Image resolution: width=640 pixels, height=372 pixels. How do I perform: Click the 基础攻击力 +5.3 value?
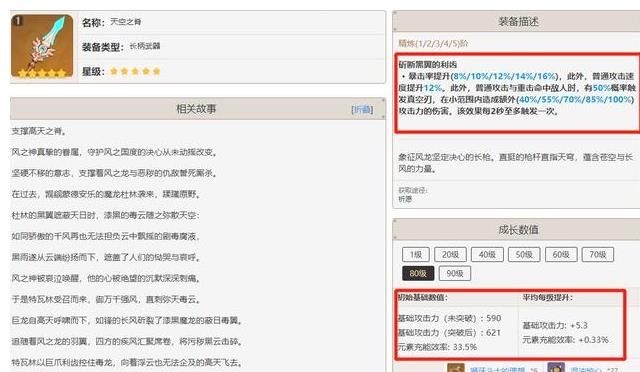pyautogui.click(x=555, y=325)
